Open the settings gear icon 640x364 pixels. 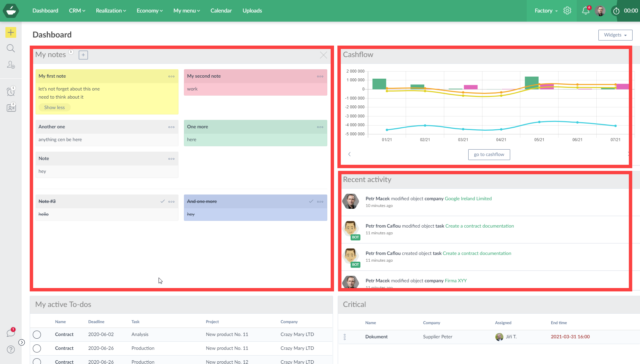click(x=567, y=11)
